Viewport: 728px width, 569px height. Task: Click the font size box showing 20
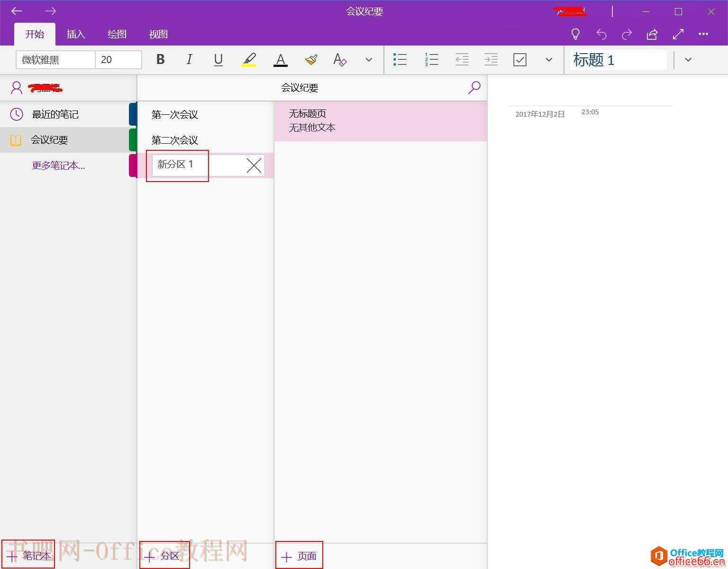[118, 60]
